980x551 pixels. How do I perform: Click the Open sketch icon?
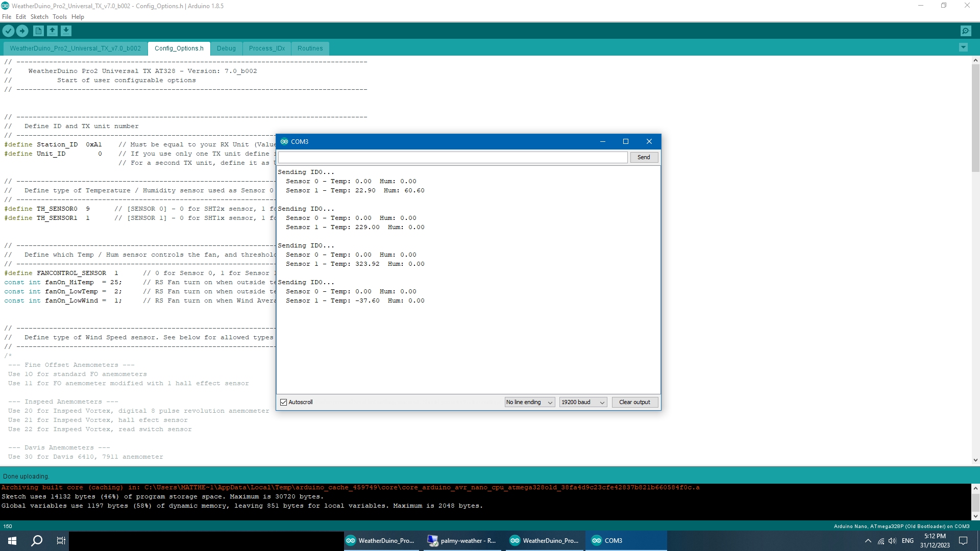click(x=52, y=31)
